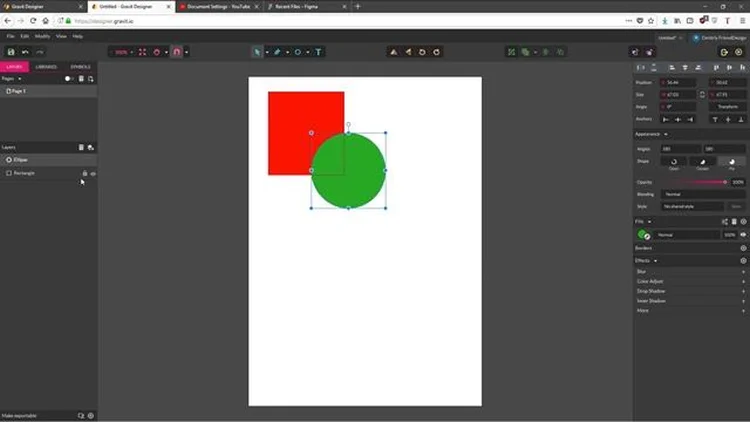
Task: Click the proportional size lock icon
Action: click(x=702, y=95)
